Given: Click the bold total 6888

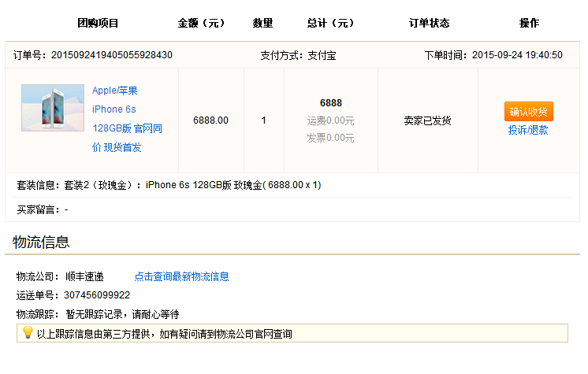Looking at the screenshot, I should click(331, 103).
